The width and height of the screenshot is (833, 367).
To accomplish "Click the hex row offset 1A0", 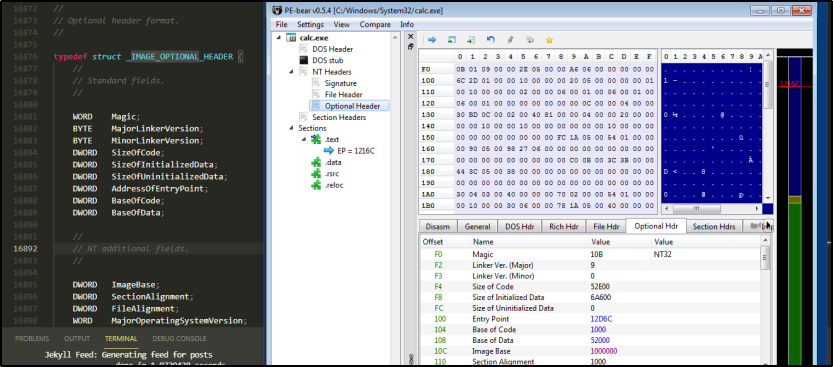I will tap(428, 194).
